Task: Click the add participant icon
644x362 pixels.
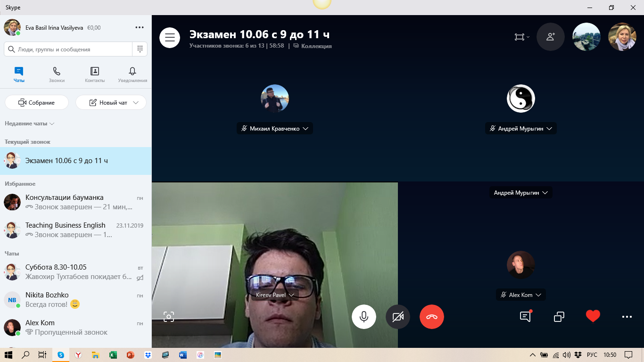Action: coord(550,37)
